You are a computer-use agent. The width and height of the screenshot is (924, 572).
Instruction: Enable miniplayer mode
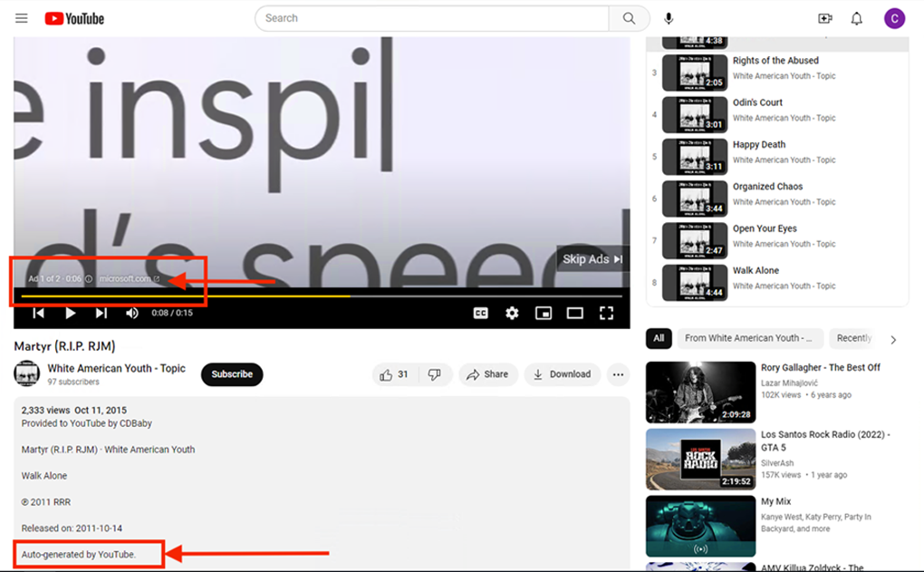(x=544, y=313)
